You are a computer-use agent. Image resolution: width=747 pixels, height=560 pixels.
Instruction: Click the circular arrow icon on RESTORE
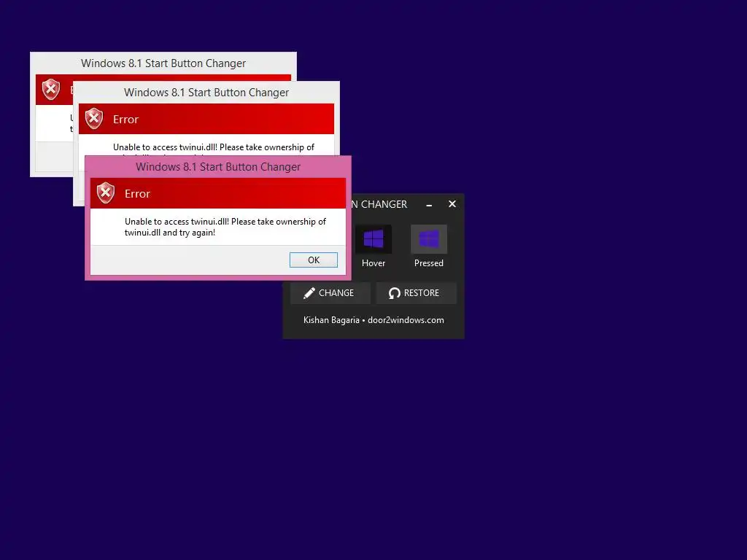pos(394,293)
